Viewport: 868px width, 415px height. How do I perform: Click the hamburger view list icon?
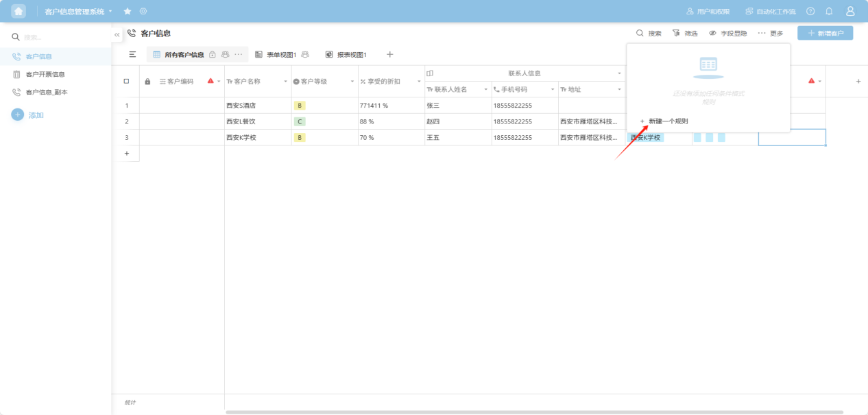132,55
